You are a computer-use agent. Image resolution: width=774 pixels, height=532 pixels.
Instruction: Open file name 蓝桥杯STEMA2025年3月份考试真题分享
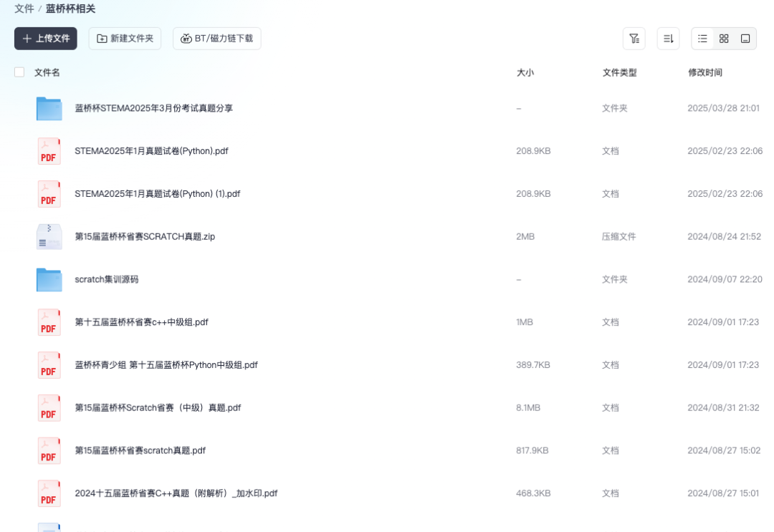tap(153, 108)
